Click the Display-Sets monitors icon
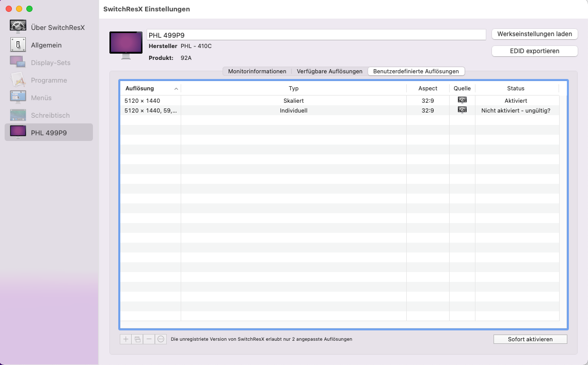 point(18,62)
